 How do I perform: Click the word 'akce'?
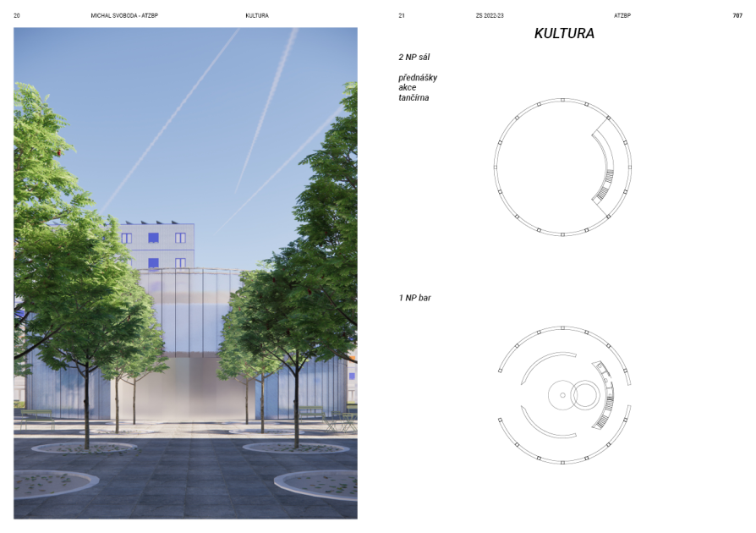(x=408, y=87)
